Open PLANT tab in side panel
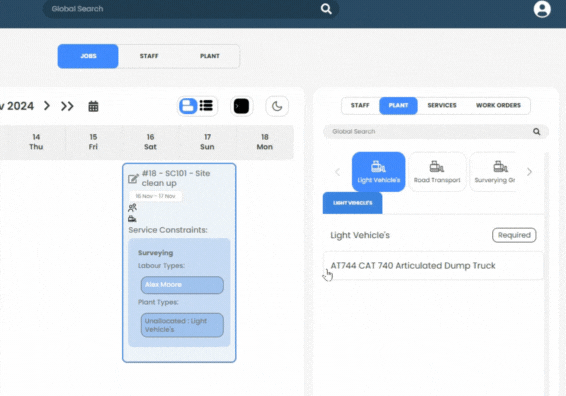Screen dimensions: 566x396 pyautogui.click(x=398, y=105)
